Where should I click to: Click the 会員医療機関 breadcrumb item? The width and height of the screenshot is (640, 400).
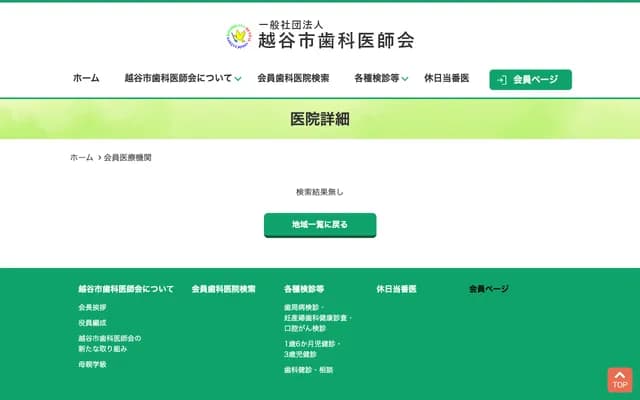(x=128, y=158)
